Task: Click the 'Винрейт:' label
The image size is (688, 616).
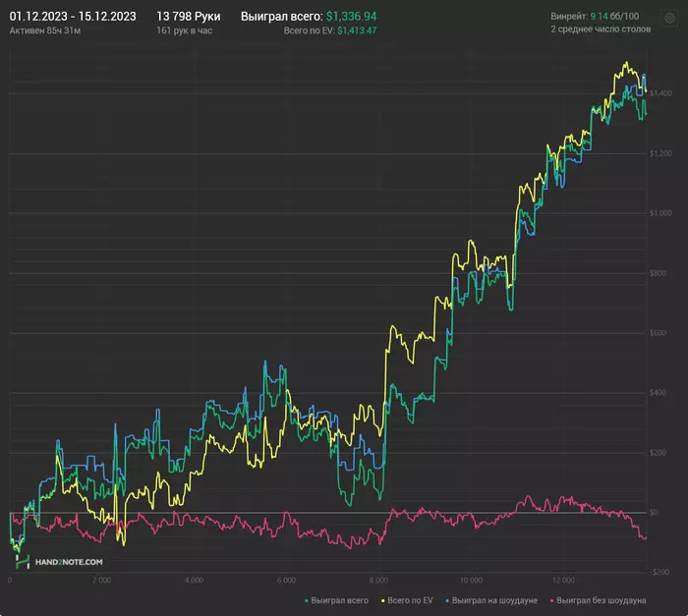Action: click(569, 17)
